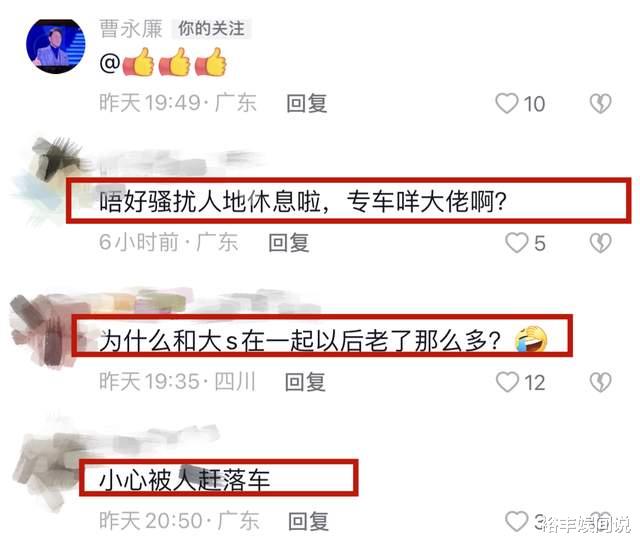Like the comment with 5 likes
Screen dimensions: 640x546
(517, 243)
